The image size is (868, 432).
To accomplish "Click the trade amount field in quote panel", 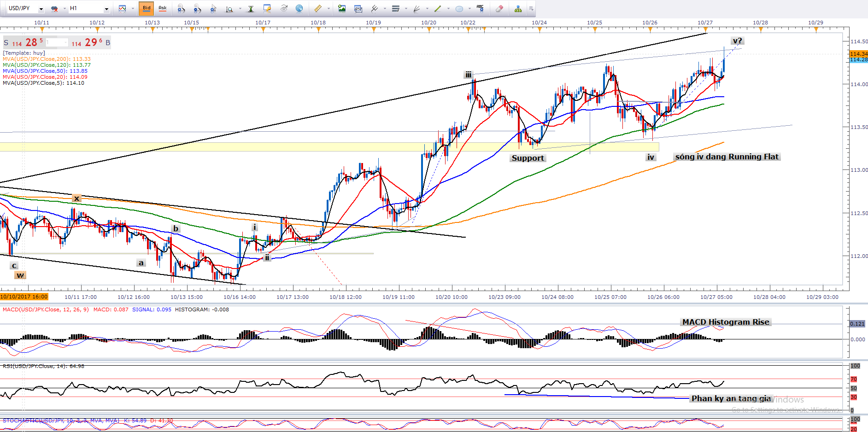I will [x=57, y=42].
